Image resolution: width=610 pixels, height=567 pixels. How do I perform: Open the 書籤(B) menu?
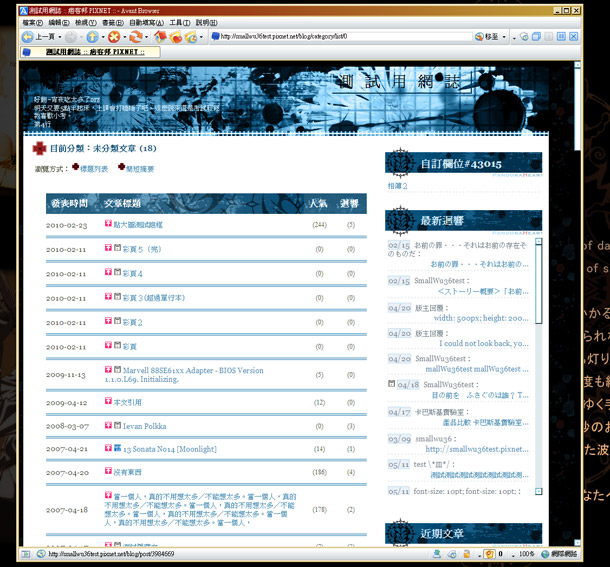tap(113, 23)
